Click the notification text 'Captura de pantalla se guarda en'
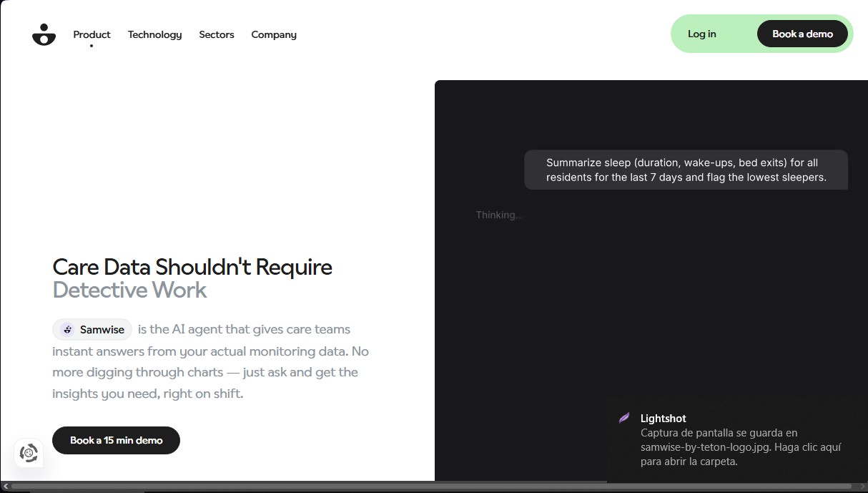This screenshot has height=493, width=868. (719, 433)
